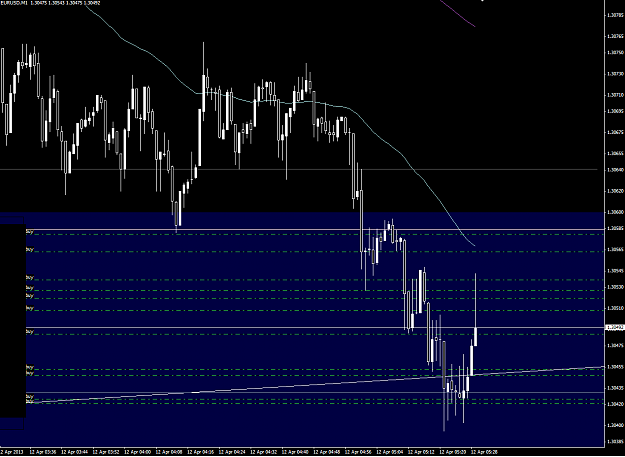Click the 1.30475 price axis label

615,345
